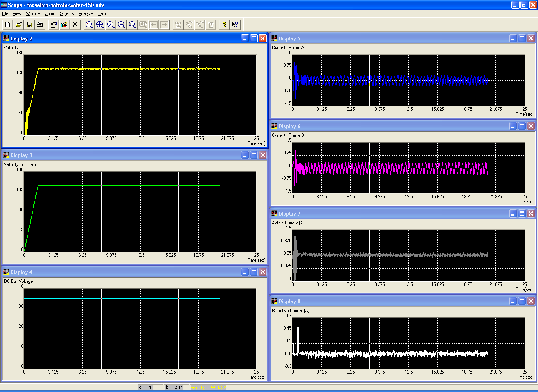Image resolution: width=538 pixels, height=392 pixels.
Task: Click the DC Bus Voltage plot label
Action: point(18,281)
